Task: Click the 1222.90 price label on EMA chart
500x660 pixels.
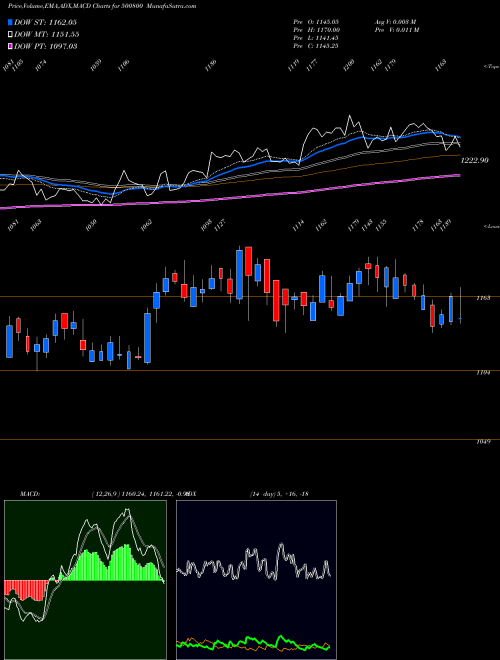Action: pos(474,160)
